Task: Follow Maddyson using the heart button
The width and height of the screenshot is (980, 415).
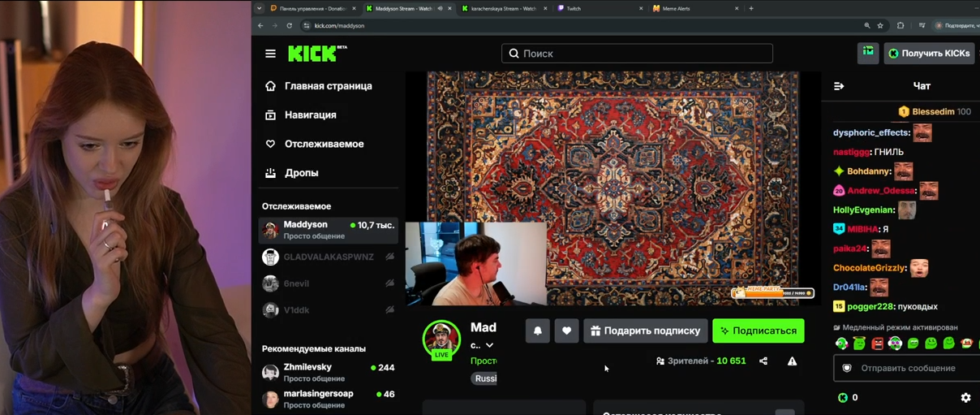Action: 566,331
